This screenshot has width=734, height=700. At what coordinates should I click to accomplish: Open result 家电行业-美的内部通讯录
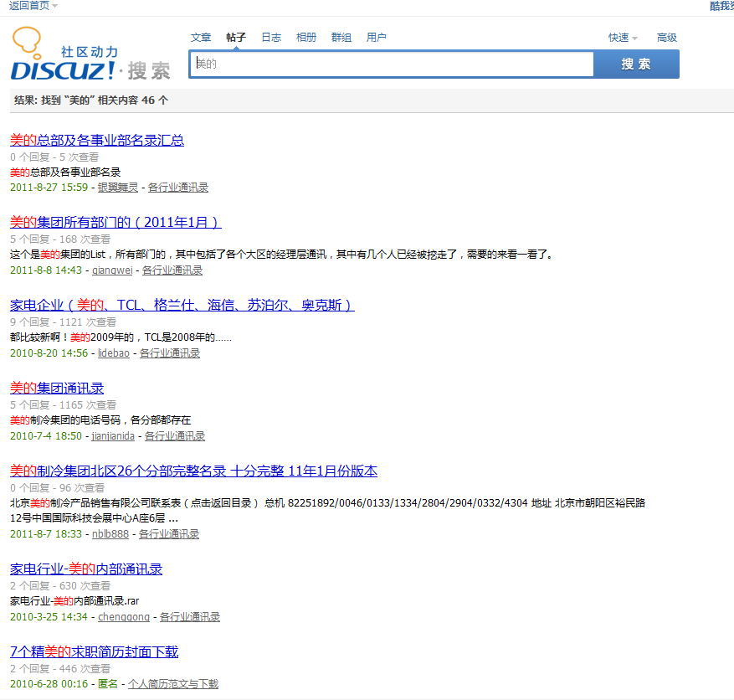pos(86,569)
